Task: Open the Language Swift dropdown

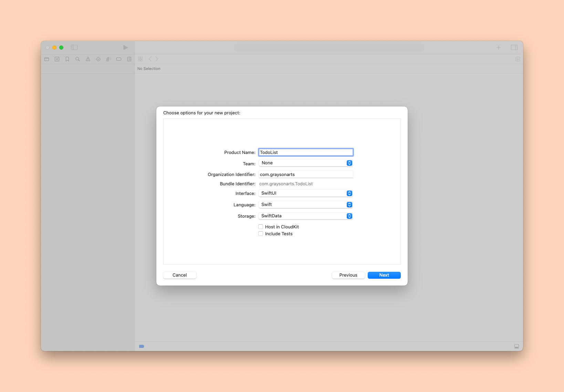Action: tap(305, 205)
